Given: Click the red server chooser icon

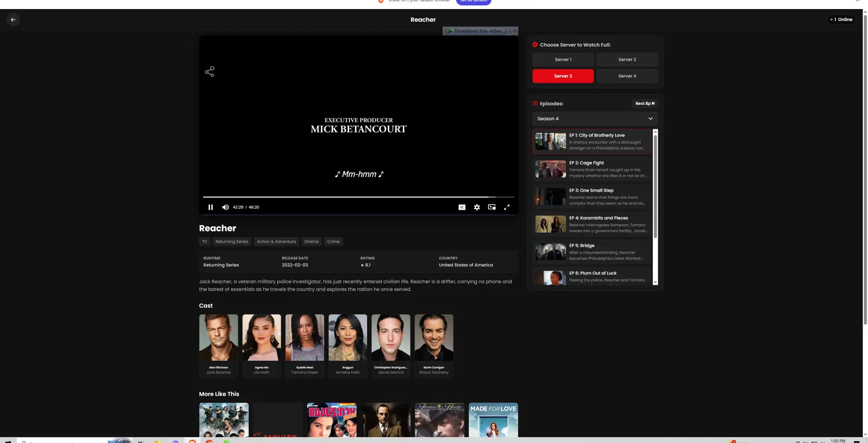Looking at the screenshot, I should point(535,45).
